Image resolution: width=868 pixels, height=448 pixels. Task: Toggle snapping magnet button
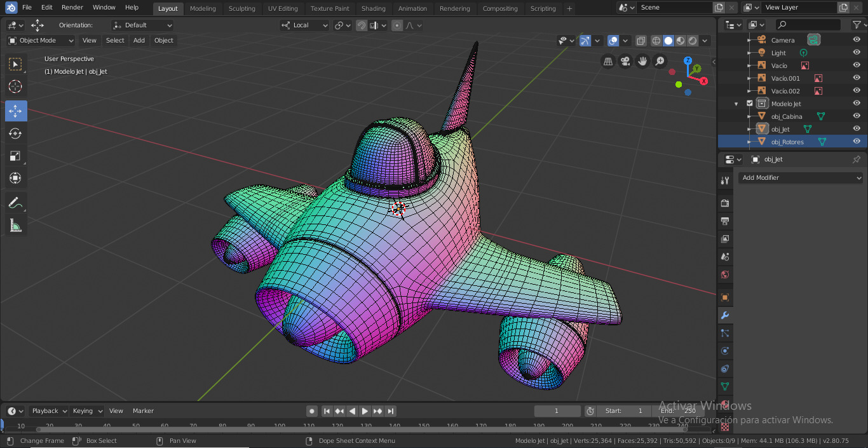[362, 25]
